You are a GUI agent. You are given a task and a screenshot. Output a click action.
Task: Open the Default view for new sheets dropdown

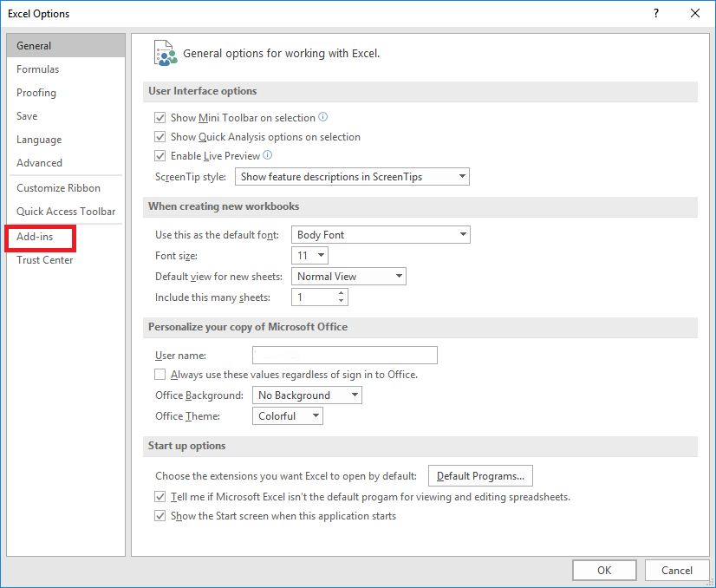pos(397,276)
